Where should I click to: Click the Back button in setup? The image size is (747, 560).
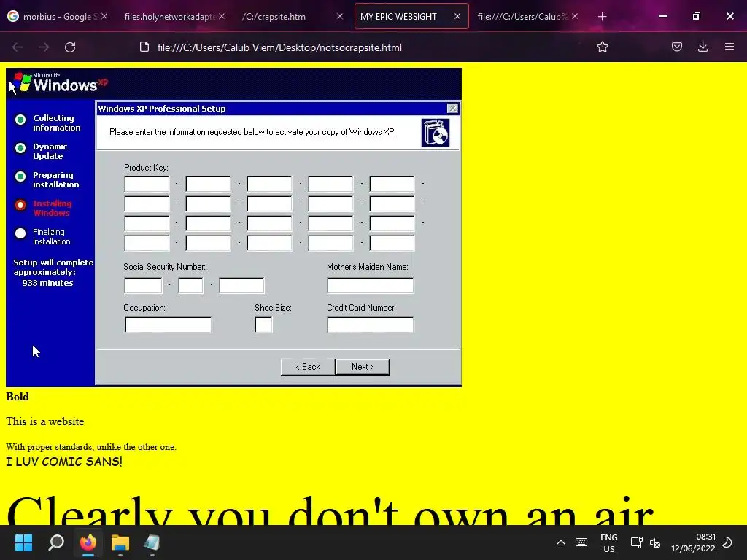[308, 367]
